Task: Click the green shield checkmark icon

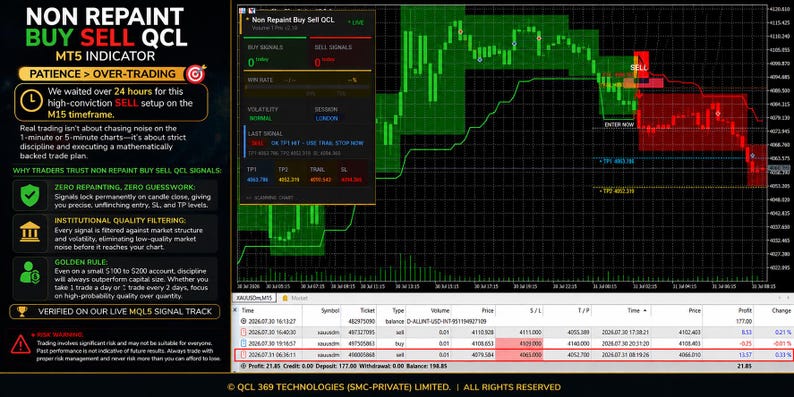Action: 30,195
